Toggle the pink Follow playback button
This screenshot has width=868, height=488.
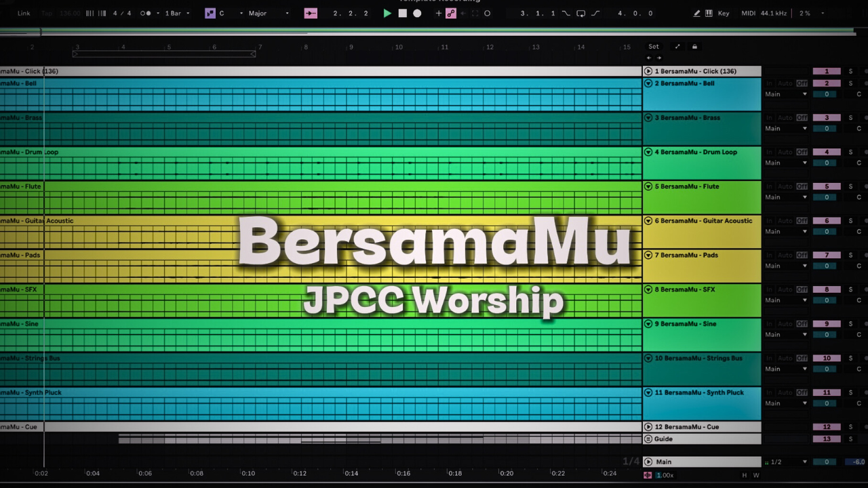point(311,14)
